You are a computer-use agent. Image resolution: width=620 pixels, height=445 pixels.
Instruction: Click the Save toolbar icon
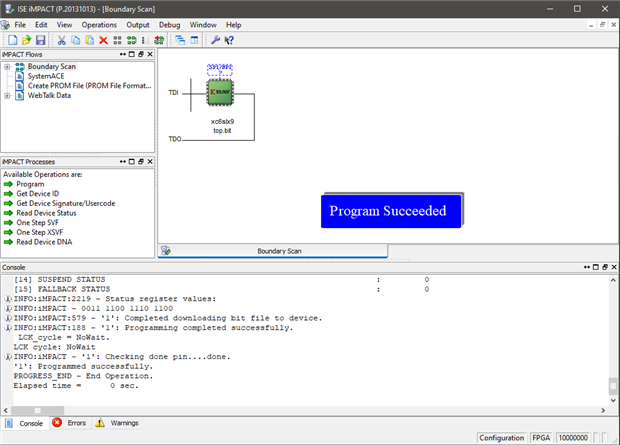click(x=41, y=40)
